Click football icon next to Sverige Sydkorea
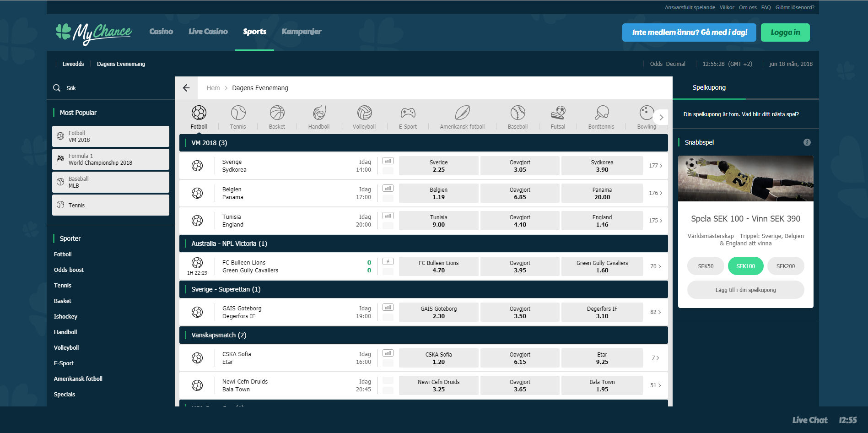Viewport: 868px width, 433px height. (197, 166)
